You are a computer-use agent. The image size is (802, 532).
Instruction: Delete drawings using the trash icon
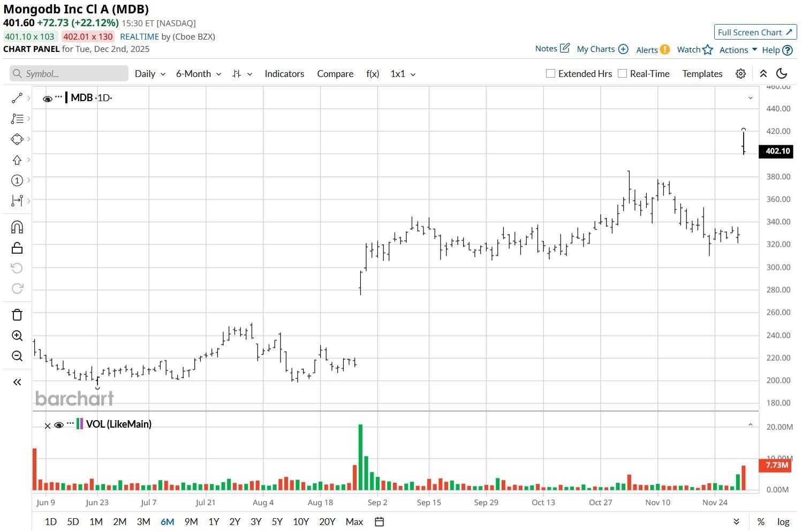(x=17, y=315)
